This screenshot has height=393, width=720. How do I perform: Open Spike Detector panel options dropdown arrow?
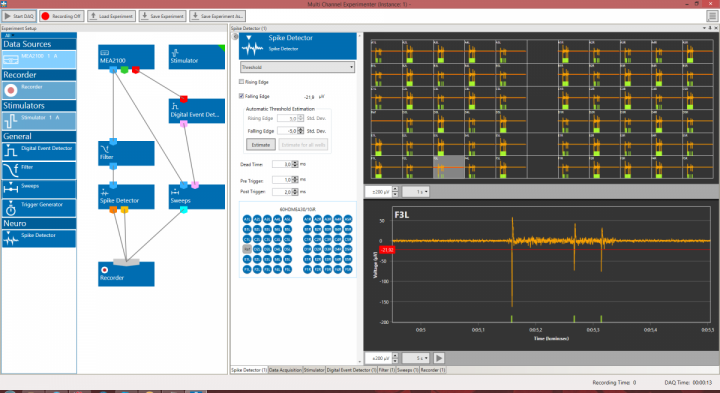[x=704, y=28]
